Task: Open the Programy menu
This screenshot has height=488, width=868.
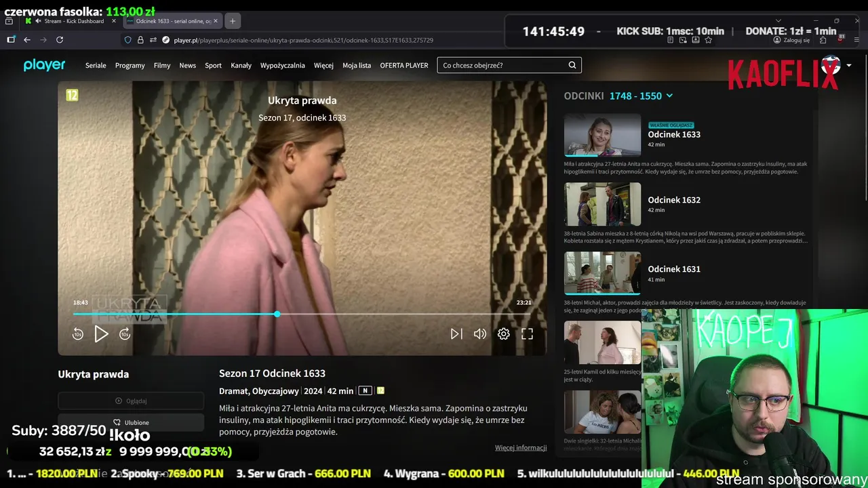Action: click(130, 66)
